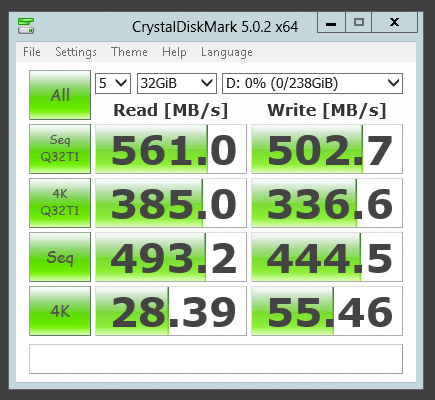Select the 561.0 sequential read result
The image size is (435, 400).
point(171,149)
